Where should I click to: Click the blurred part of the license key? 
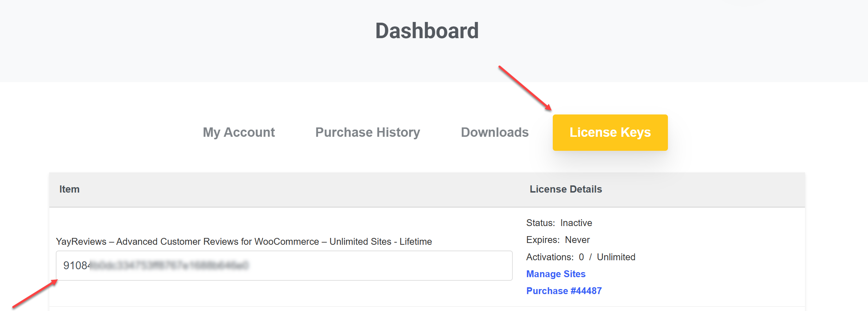[x=169, y=266]
